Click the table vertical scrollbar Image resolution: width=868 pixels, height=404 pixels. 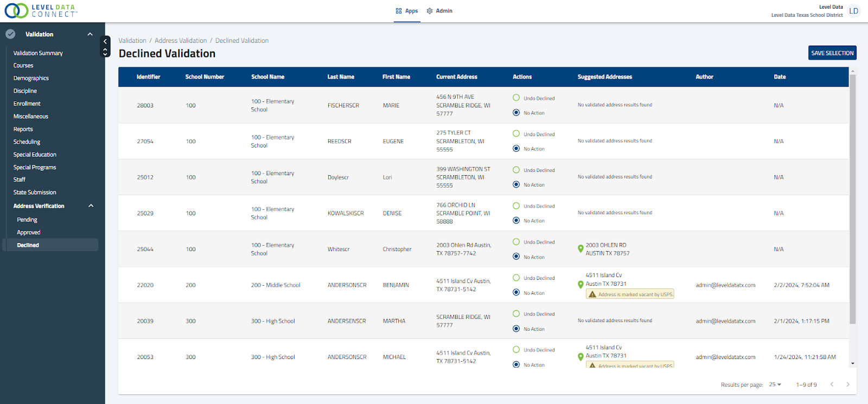coord(853,200)
